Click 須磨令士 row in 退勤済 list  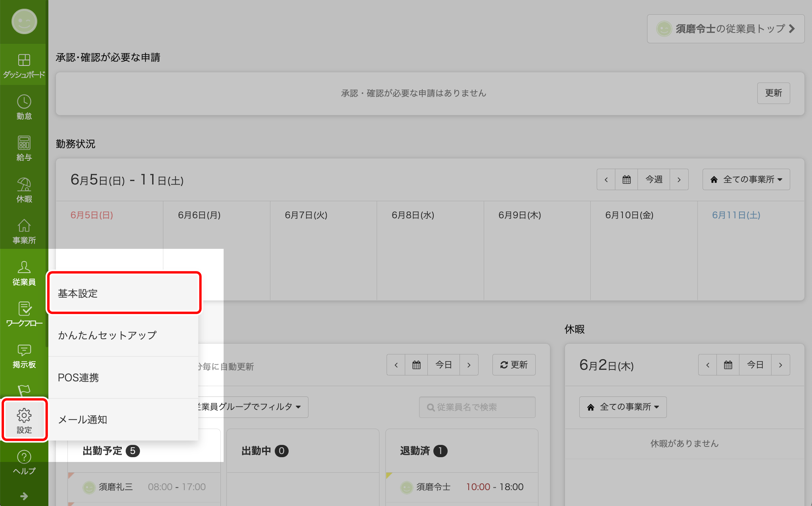462,487
